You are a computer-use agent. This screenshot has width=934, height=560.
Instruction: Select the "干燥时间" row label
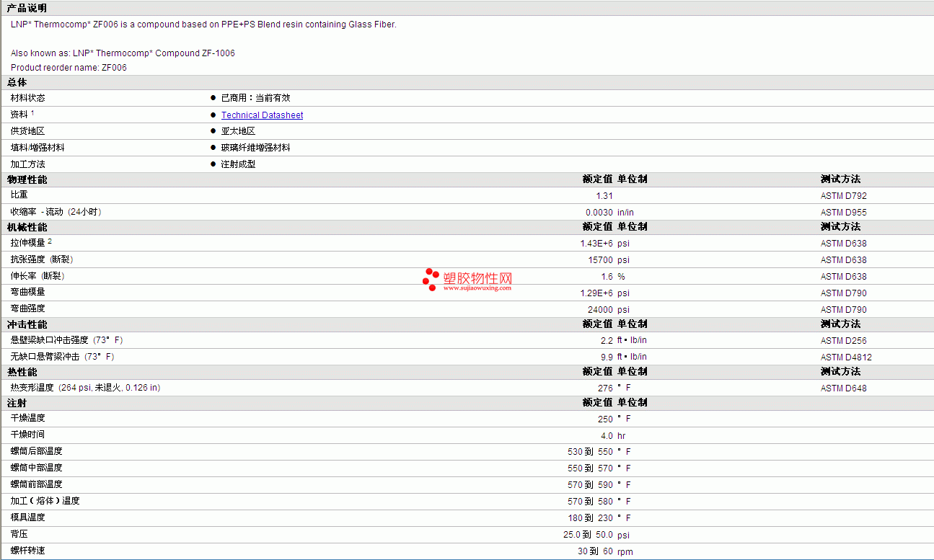click(x=27, y=435)
